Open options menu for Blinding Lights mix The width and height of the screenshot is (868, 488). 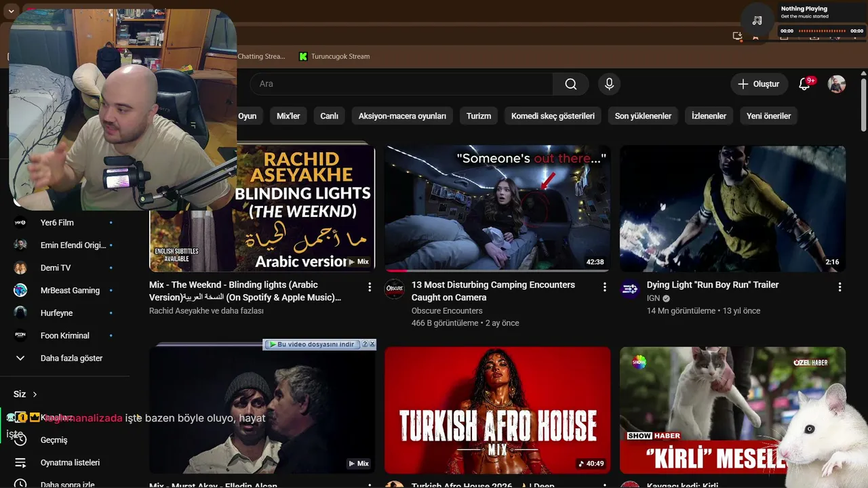coord(370,287)
